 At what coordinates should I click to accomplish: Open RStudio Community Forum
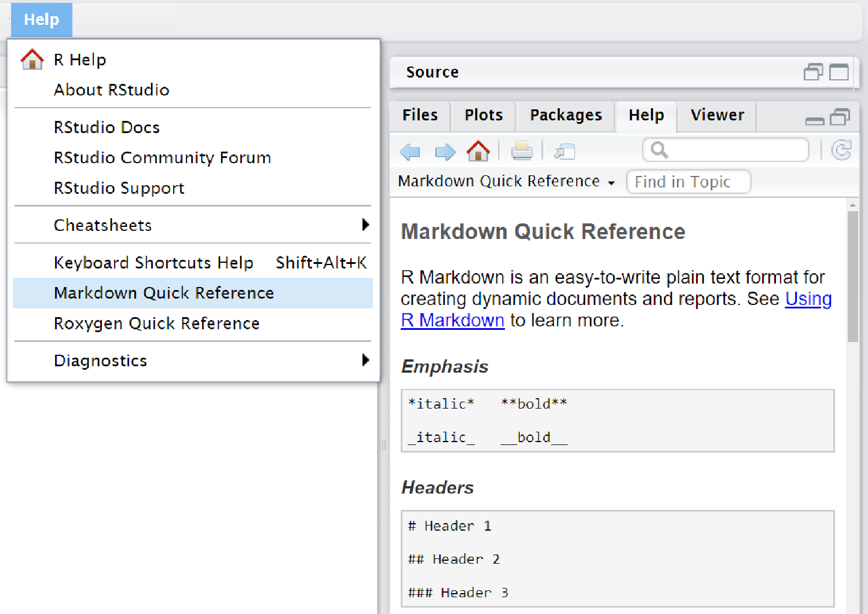point(193,157)
